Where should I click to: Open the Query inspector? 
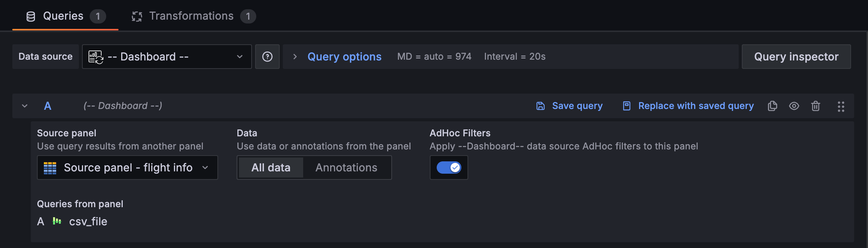(796, 56)
